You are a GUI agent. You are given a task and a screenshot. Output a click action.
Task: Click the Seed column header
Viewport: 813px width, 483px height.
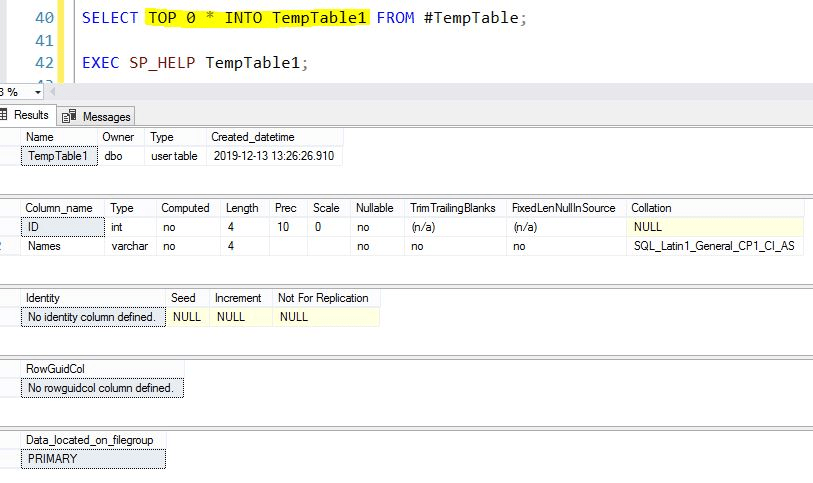tap(187, 298)
